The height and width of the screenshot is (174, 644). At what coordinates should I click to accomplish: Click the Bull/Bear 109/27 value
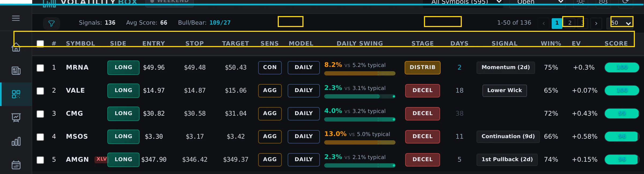coord(220,23)
